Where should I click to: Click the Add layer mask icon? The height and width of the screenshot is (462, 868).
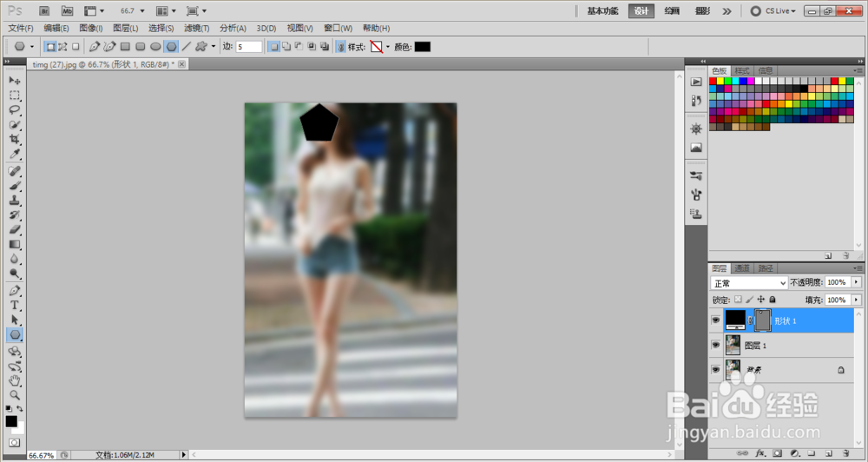(777, 453)
